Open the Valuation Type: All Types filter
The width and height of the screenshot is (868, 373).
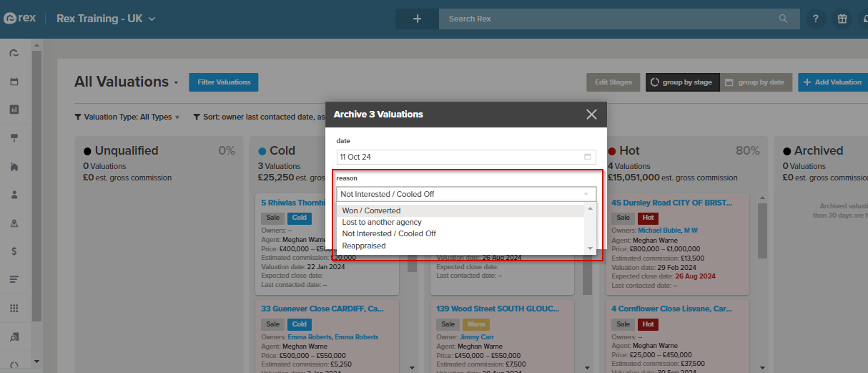pyautogui.click(x=127, y=117)
